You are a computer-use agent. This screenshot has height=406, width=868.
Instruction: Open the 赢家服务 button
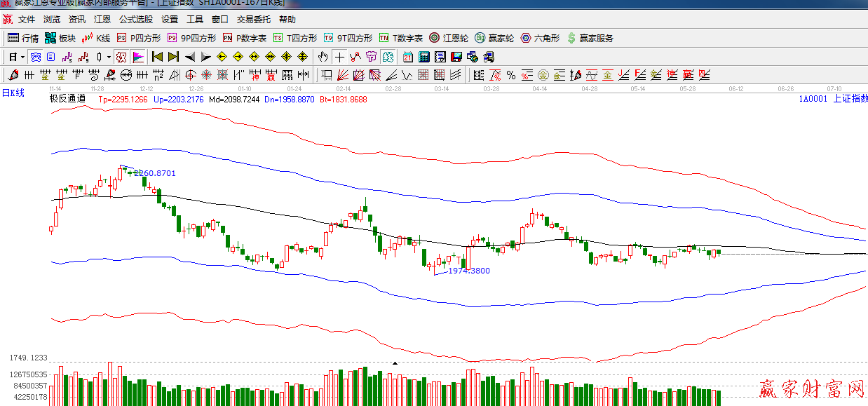590,38
